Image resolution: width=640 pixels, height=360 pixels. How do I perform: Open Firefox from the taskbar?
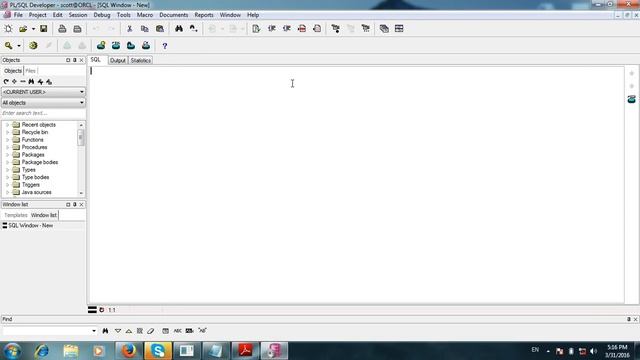(x=129, y=351)
